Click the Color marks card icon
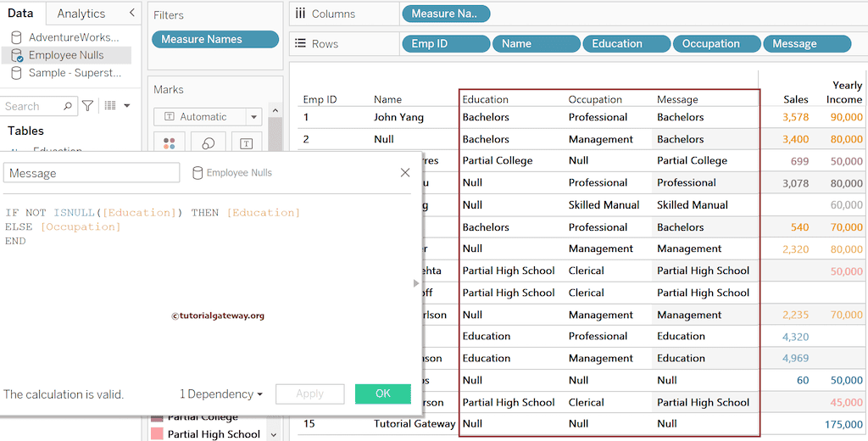Viewport: 868px width, 441px height. point(169,143)
